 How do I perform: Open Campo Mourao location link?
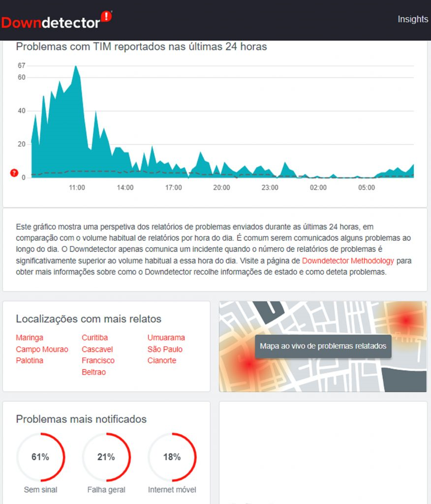coord(42,349)
